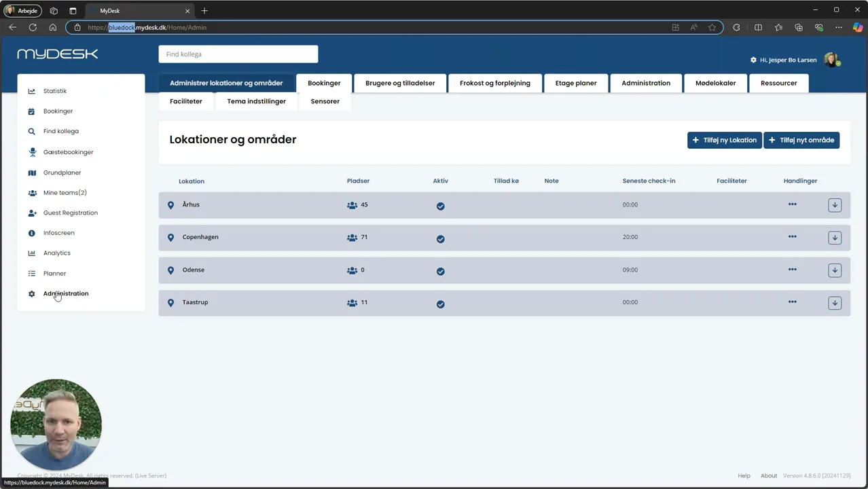Image resolution: width=868 pixels, height=489 pixels.
Task: Click Tilføj nyt område button
Action: coord(801,140)
